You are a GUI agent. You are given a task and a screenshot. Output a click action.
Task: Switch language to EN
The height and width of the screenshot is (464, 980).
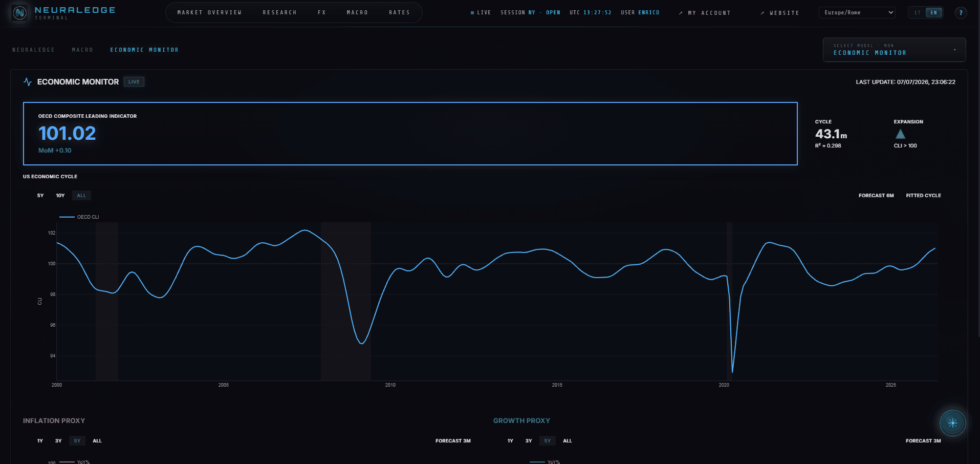[x=934, y=13]
